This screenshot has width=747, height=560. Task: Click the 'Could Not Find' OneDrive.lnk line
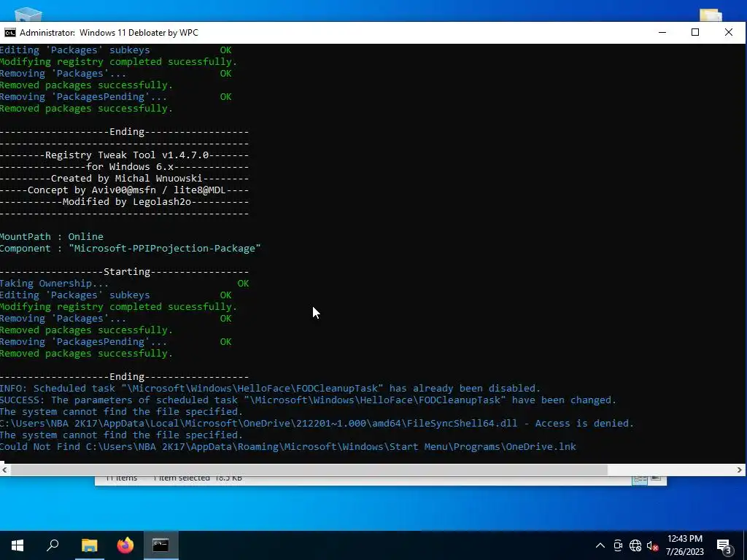[287, 447]
